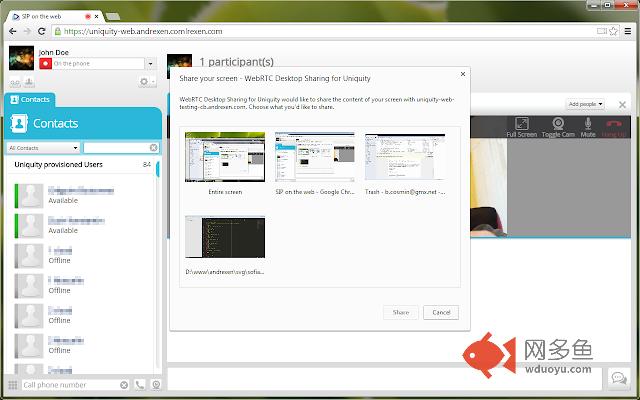Choose the SIP on the web window thumbnail
Screen dimensions: 640x400
point(315,158)
